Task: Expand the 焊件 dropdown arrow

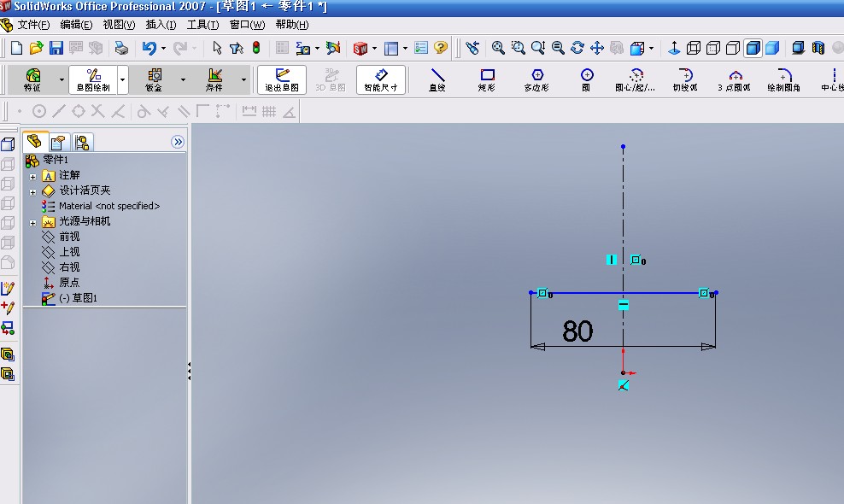Action: (x=243, y=79)
